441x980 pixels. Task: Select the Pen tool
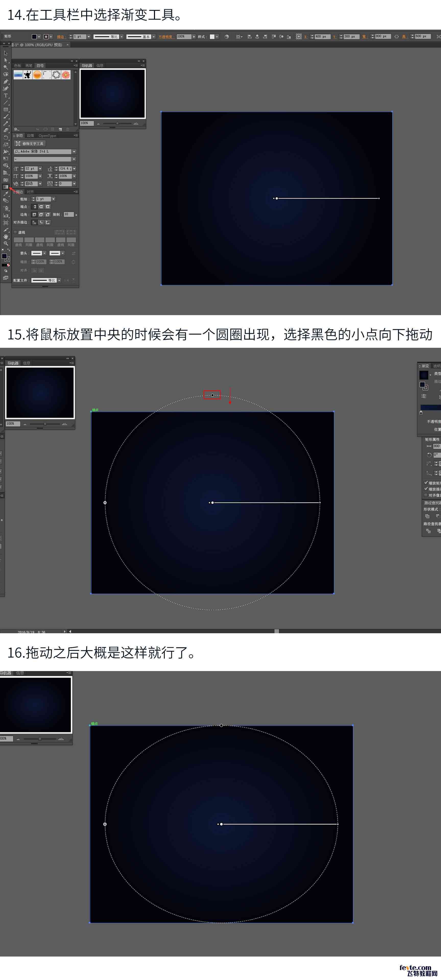[6, 81]
